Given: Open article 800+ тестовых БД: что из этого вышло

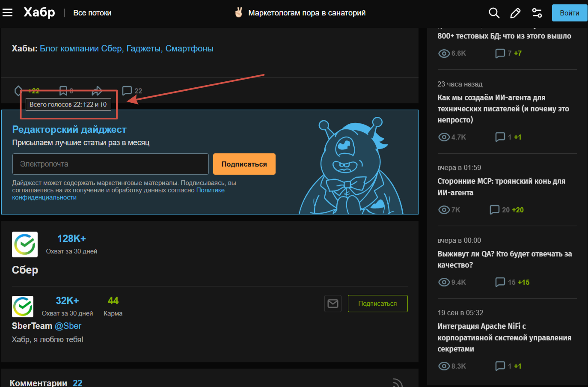Looking at the screenshot, I should pos(504,36).
